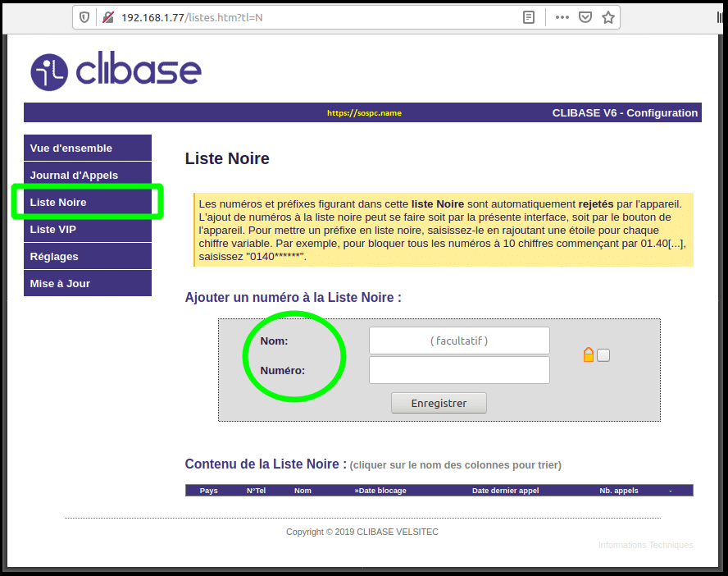Viewport: 728px width, 576px height.
Task: Click the orange padlock icon beside checkbox
Action: point(589,354)
